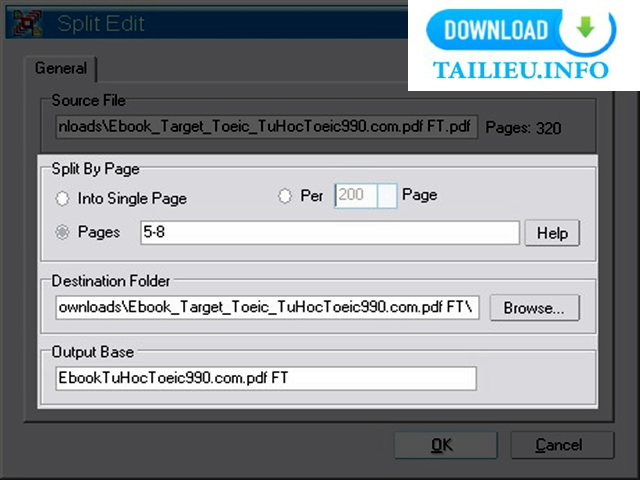Click the Split Edit app icon in title bar

pyautogui.click(x=27, y=22)
